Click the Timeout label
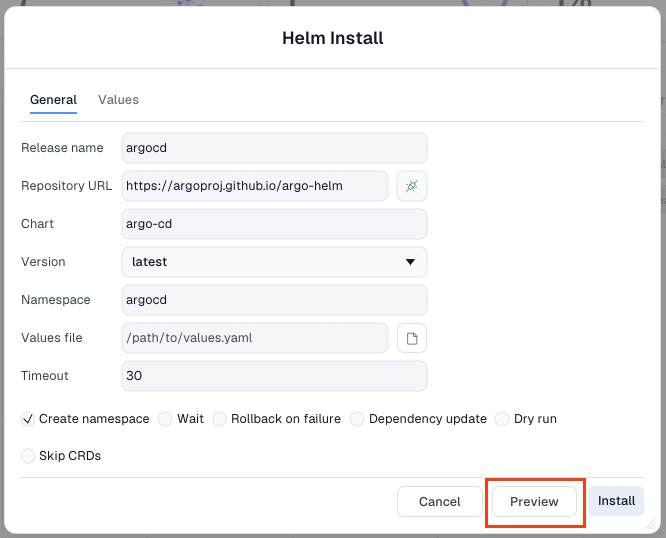This screenshot has height=538, width=666. pyautogui.click(x=45, y=376)
